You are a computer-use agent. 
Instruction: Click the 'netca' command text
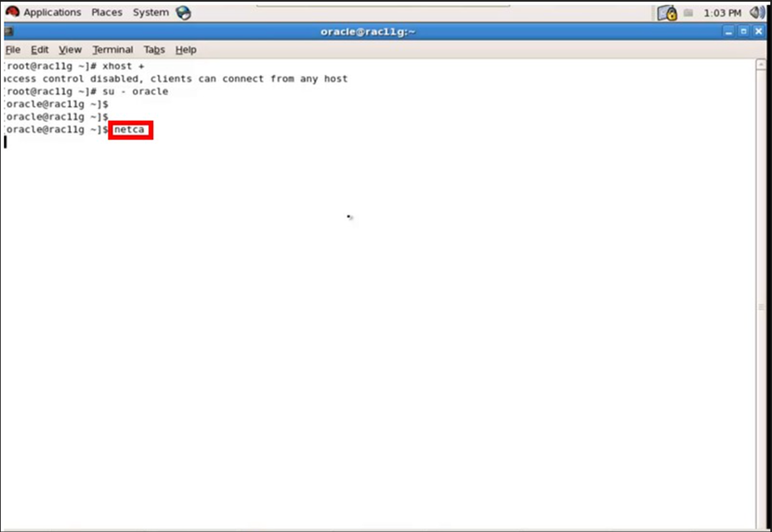(x=129, y=130)
